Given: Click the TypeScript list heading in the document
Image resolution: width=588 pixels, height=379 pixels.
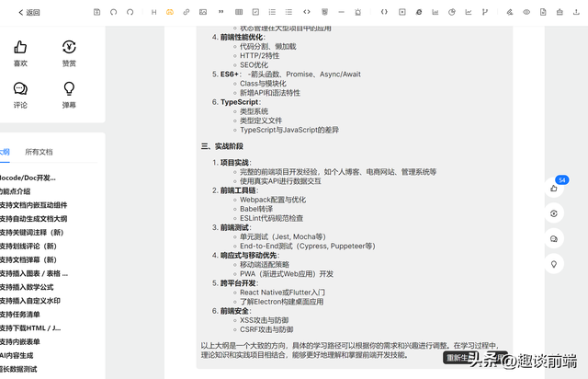Looking at the screenshot, I should (x=239, y=102).
